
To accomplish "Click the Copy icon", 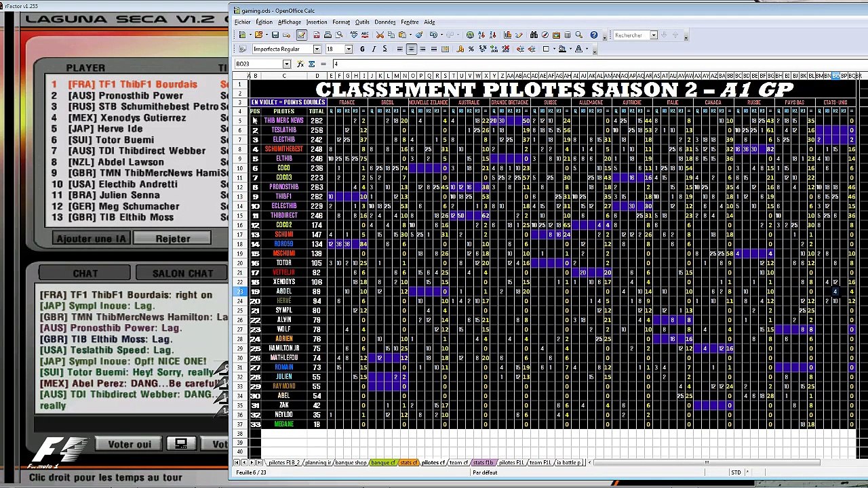I will point(391,35).
